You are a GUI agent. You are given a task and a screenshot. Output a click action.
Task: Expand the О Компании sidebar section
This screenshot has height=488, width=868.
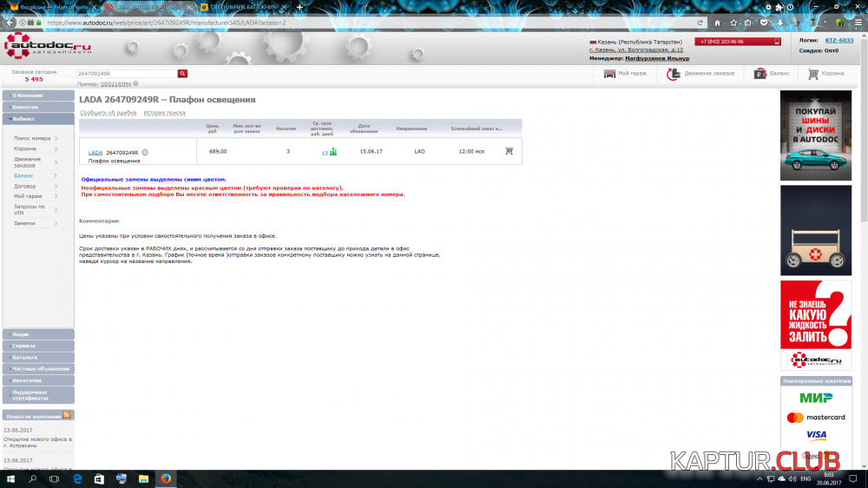(x=38, y=96)
